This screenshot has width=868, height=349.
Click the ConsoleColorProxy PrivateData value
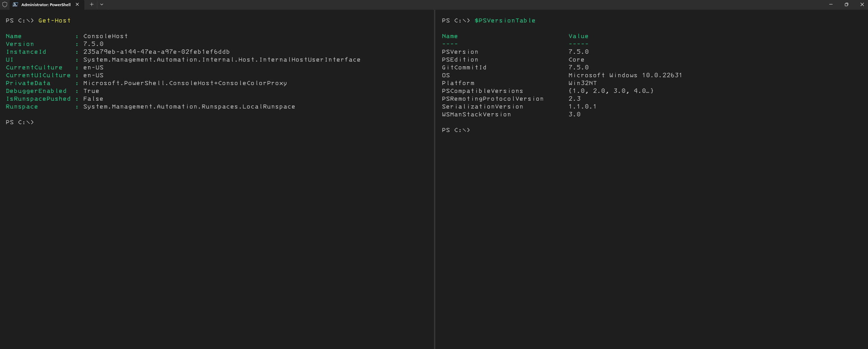tap(185, 83)
